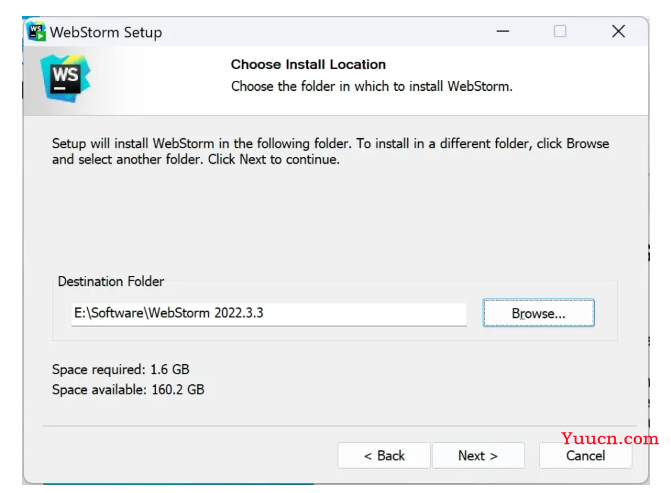
Task: Minimize the WebStorm Setup window
Action: point(503,31)
